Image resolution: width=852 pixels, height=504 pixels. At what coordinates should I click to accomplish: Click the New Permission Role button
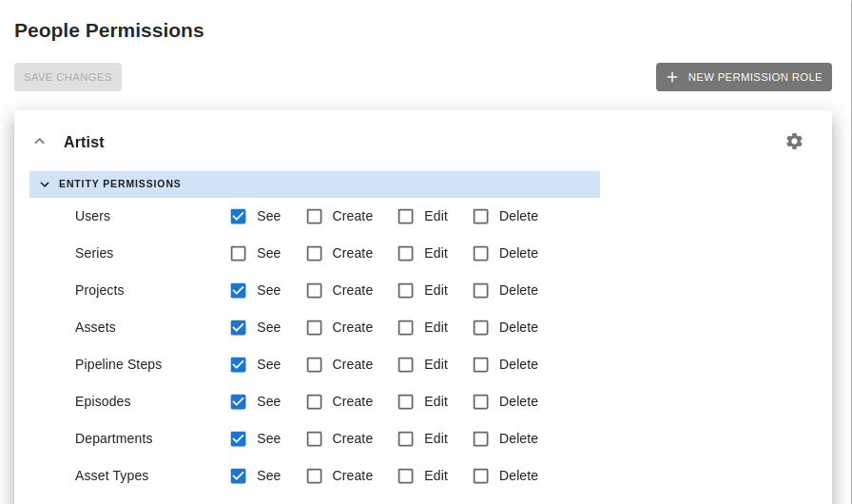744,77
